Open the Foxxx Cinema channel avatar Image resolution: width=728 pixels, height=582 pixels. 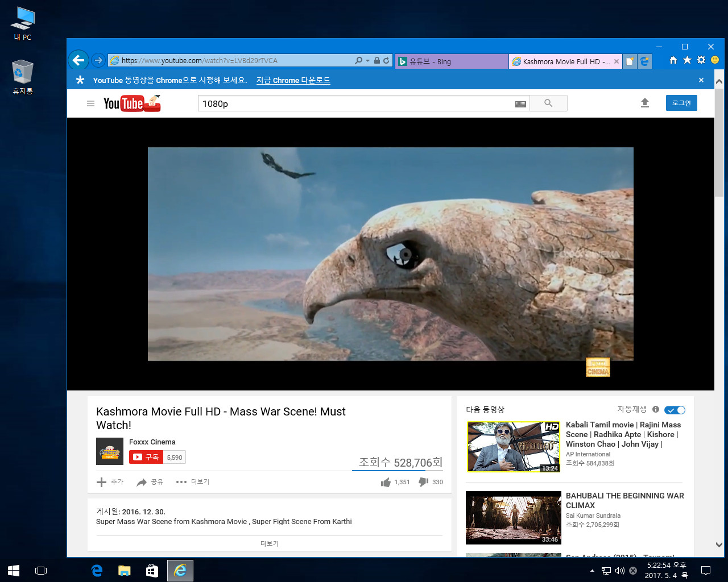(110, 452)
